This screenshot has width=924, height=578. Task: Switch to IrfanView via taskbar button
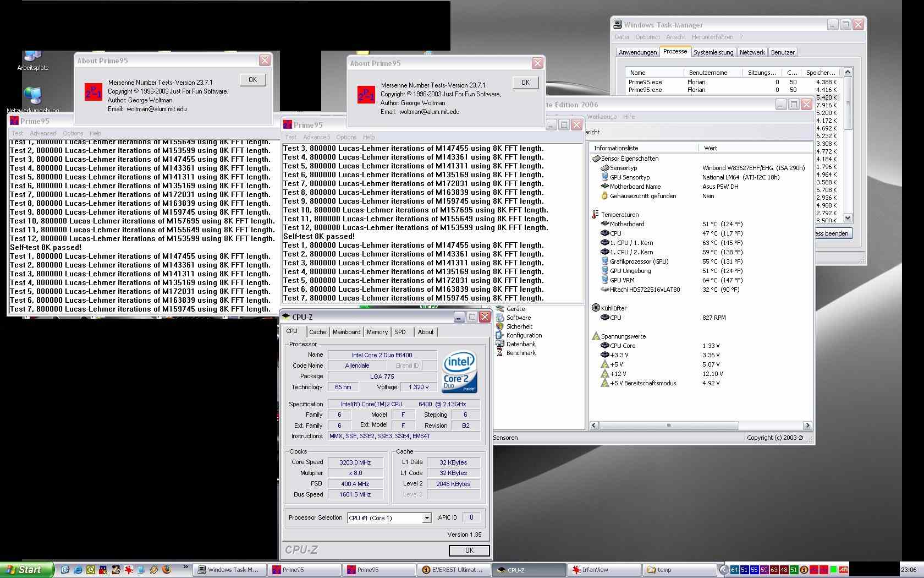(x=603, y=570)
